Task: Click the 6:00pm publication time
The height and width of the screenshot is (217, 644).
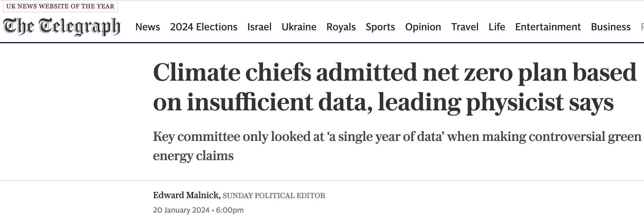Action: (230, 210)
